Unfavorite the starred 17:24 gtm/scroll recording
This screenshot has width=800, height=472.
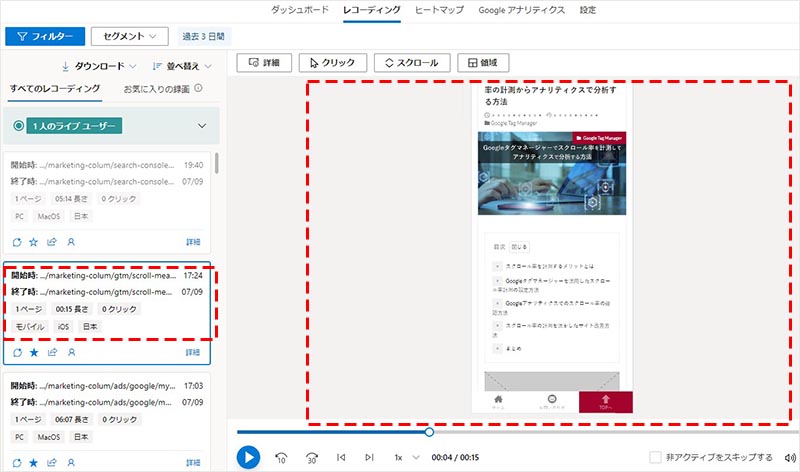click(x=34, y=352)
